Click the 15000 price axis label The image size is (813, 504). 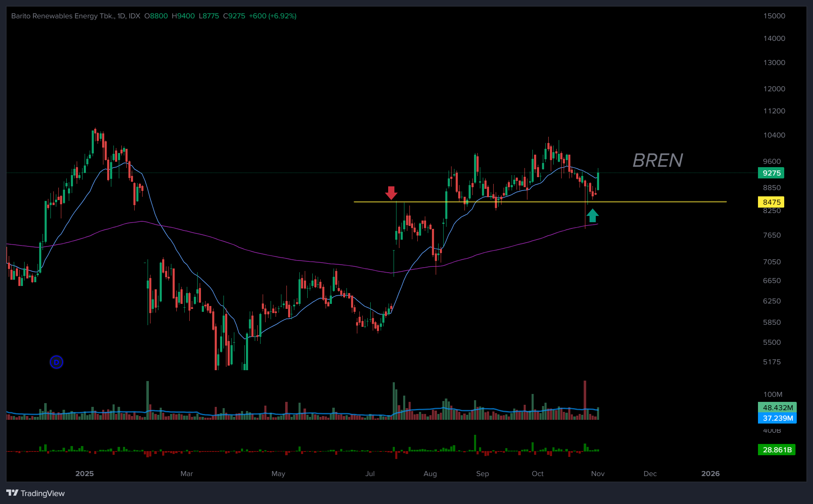[774, 16]
